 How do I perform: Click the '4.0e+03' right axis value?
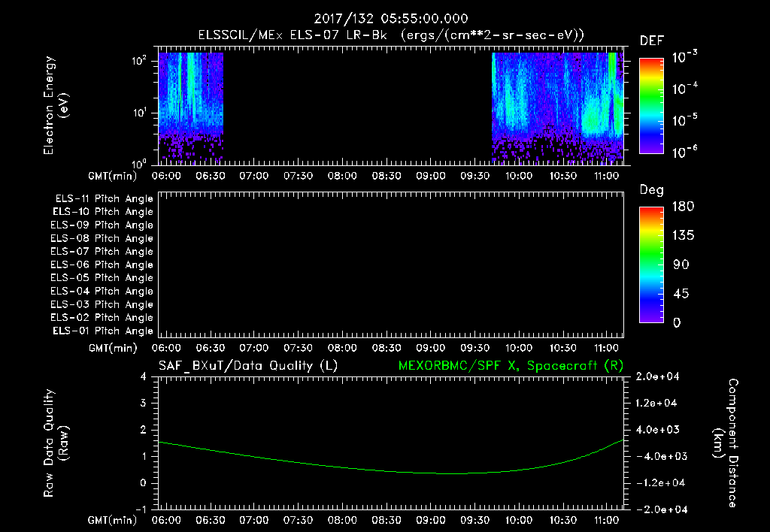pos(657,429)
